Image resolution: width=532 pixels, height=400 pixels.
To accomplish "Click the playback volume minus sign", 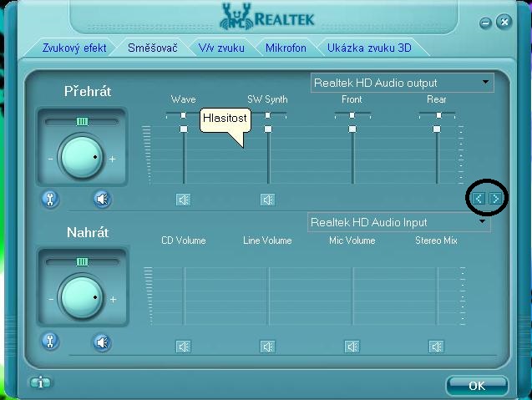I will click(x=51, y=159).
